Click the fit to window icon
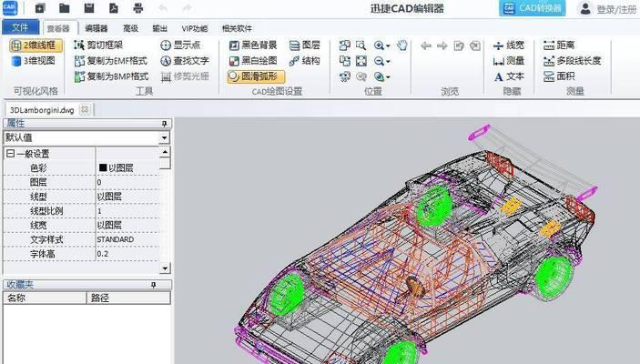Viewport: 640px width, 364px height. (361, 61)
